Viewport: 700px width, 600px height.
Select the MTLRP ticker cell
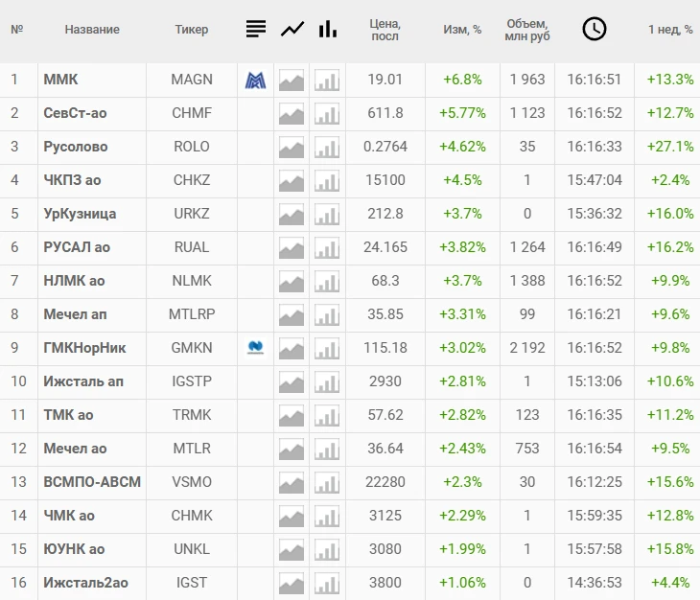click(x=192, y=314)
